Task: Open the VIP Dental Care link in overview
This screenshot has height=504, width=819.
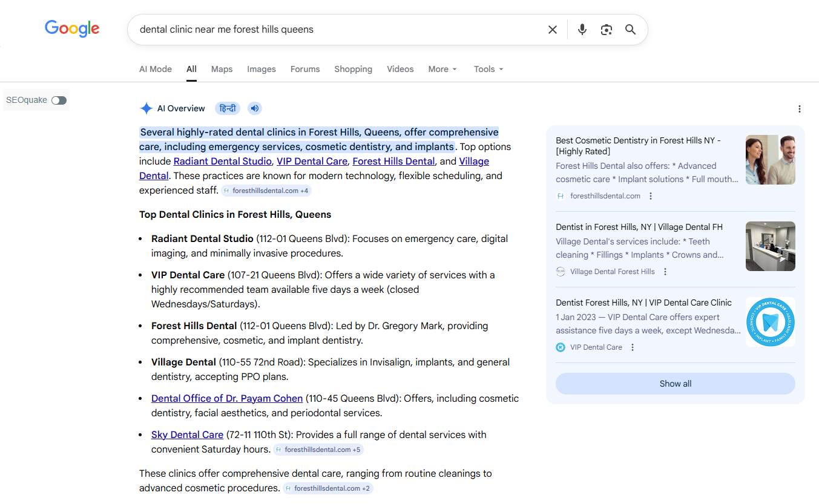Action: [312, 161]
